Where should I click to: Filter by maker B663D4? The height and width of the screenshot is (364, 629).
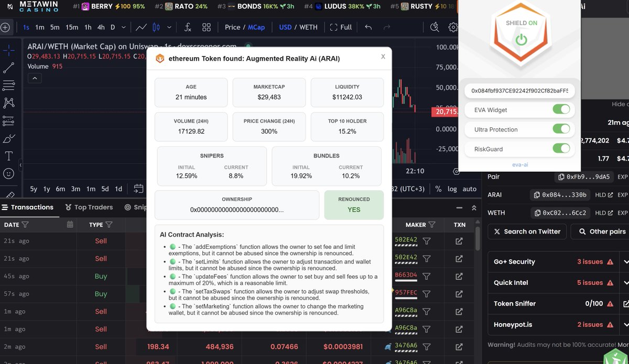click(427, 276)
